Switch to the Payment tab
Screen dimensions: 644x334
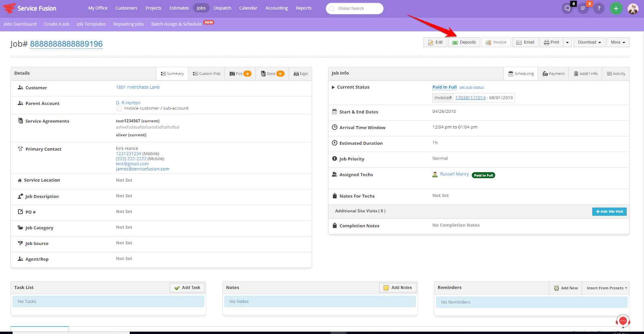553,74
